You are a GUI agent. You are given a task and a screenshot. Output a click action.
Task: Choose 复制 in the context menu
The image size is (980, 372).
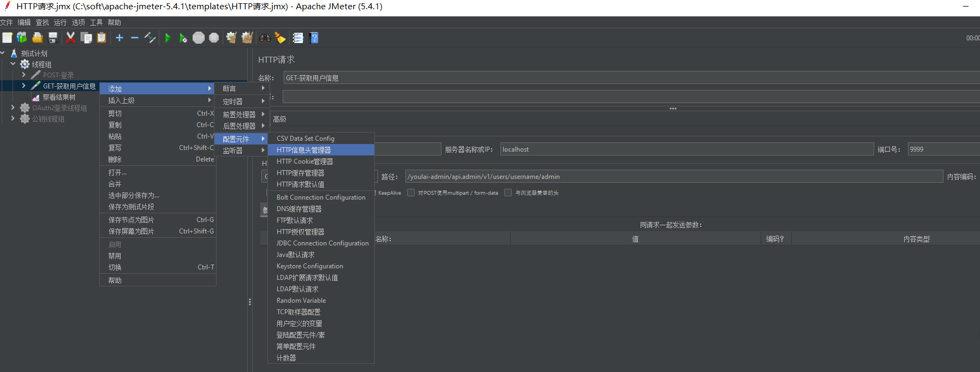pyautogui.click(x=158, y=125)
